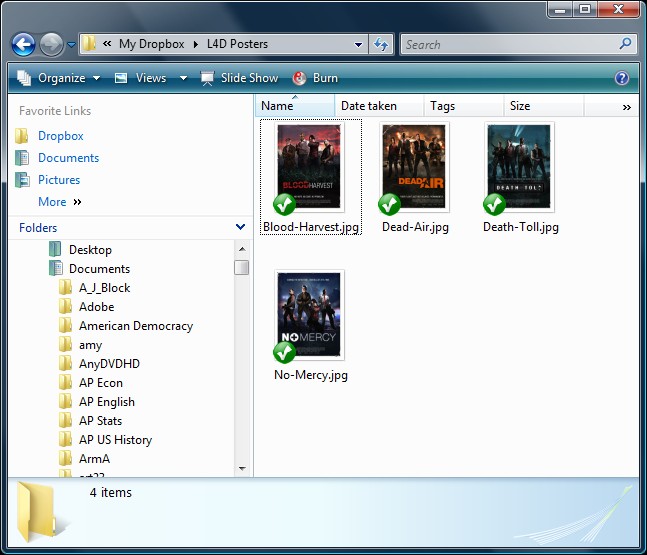The image size is (647, 555).
Task: Select Desktop in the folder tree
Action: point(90,250)
